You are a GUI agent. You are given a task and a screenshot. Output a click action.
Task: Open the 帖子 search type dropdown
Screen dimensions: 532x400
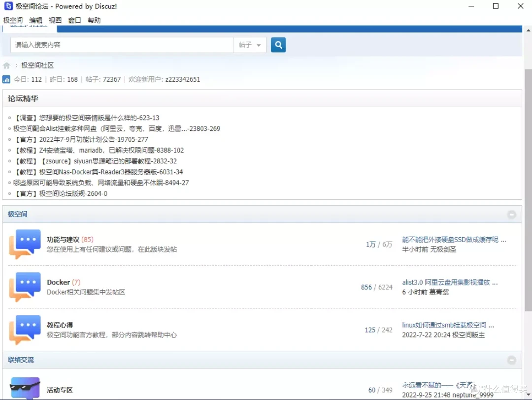pos(250,45)
